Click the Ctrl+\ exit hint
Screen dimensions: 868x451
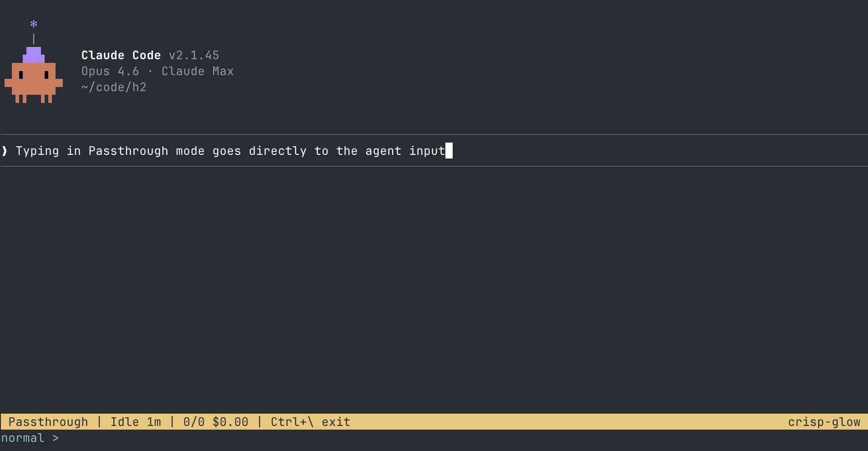(310, 421)
